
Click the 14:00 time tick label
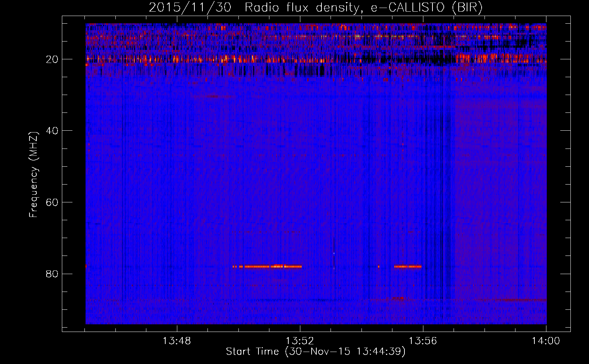[x=546, y=341]
